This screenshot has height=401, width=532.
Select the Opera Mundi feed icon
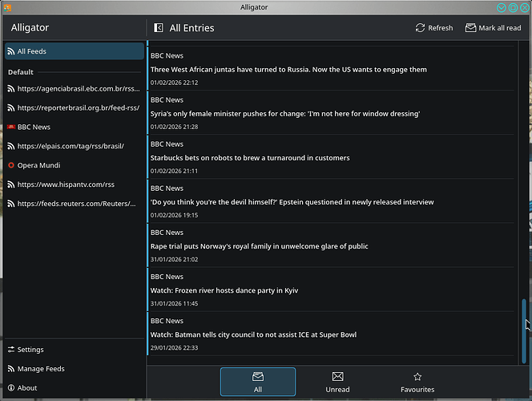[x=10, y=165]
